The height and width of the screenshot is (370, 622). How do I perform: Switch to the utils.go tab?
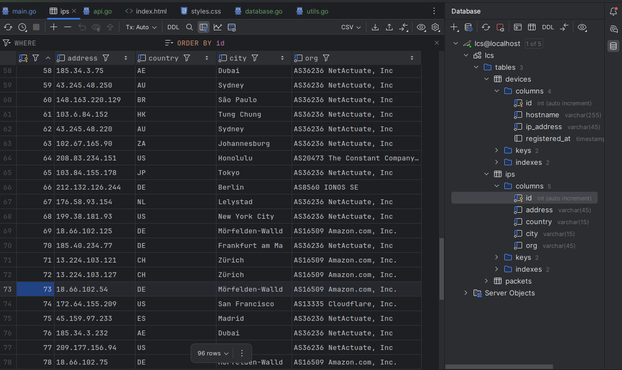(x=313, y=11)
